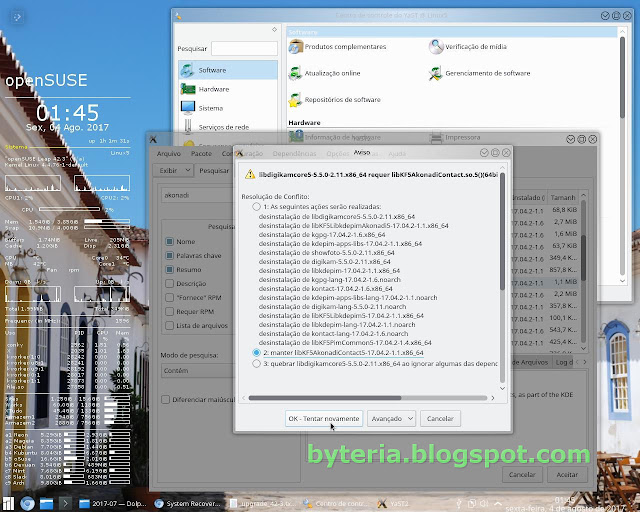Image resolution: width=640 pixels, height=512 pixels.
Task: Open Informação de hardware icon
Action: (x=296, y=137)
